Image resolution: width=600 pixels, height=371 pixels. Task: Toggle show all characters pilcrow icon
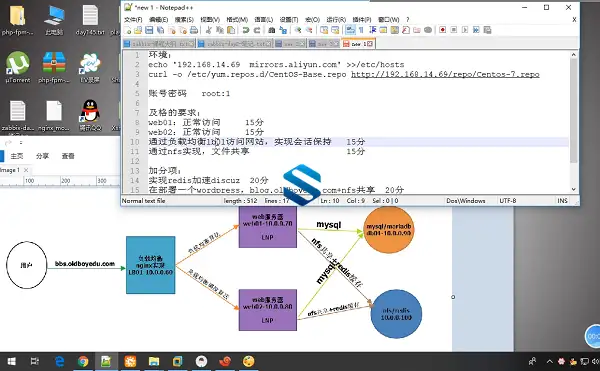(361, 30)
